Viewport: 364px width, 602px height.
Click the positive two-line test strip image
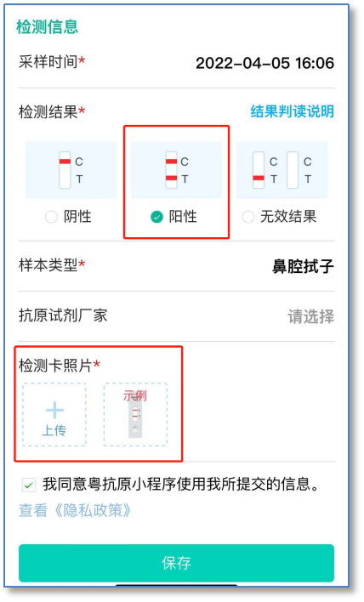tap(176, 170)
